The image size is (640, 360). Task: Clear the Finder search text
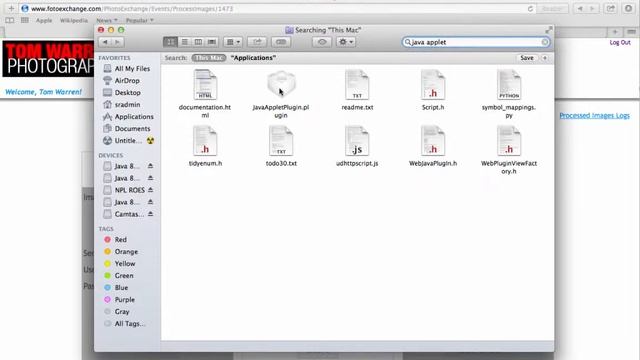[544, 42]
